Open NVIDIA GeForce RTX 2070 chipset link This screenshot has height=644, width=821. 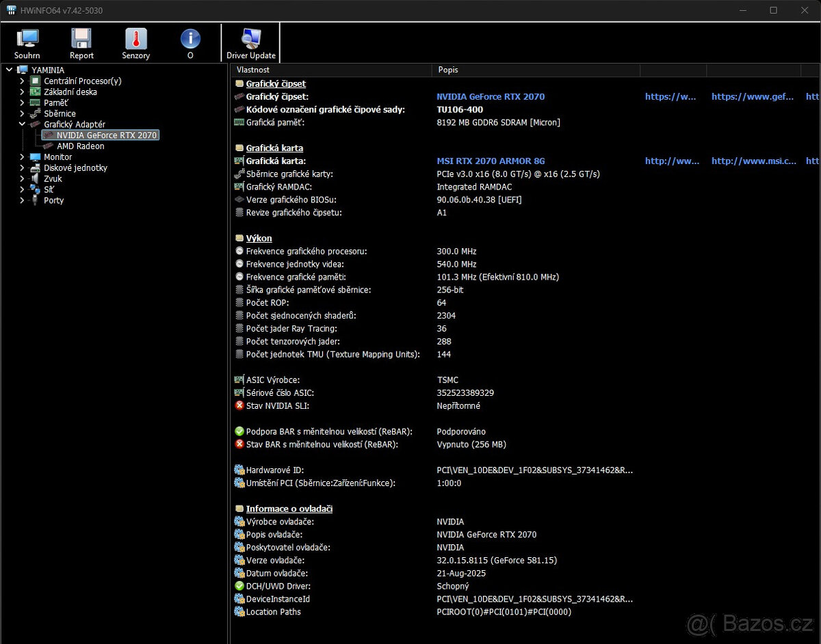click(491, 96)
